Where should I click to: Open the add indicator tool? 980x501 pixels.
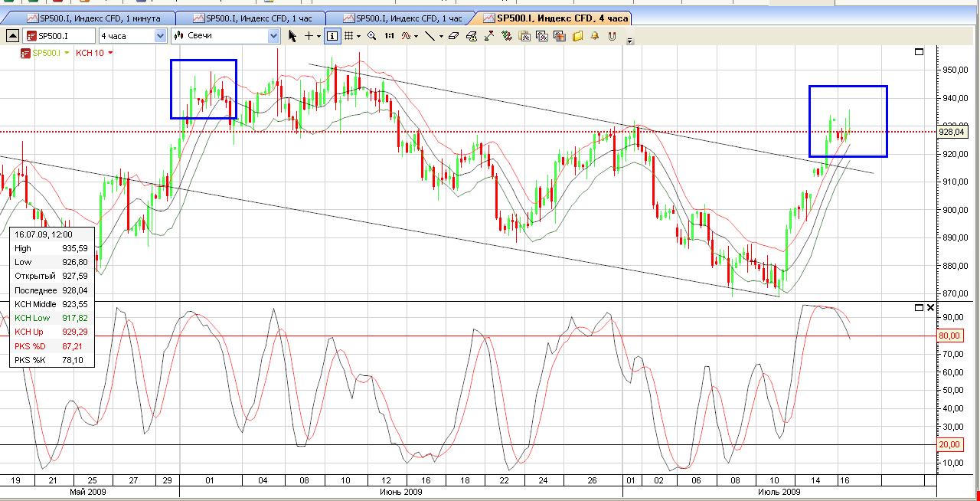[x=407, y=36]
